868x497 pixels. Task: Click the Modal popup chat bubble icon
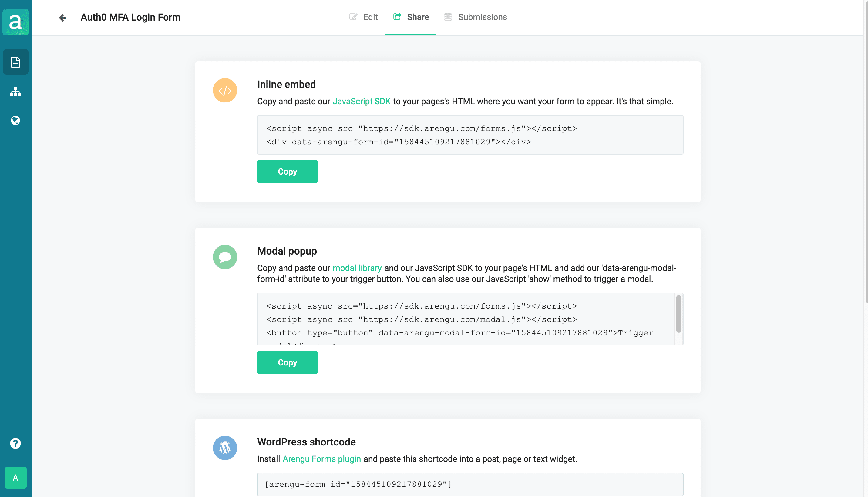tap(225, 257)
